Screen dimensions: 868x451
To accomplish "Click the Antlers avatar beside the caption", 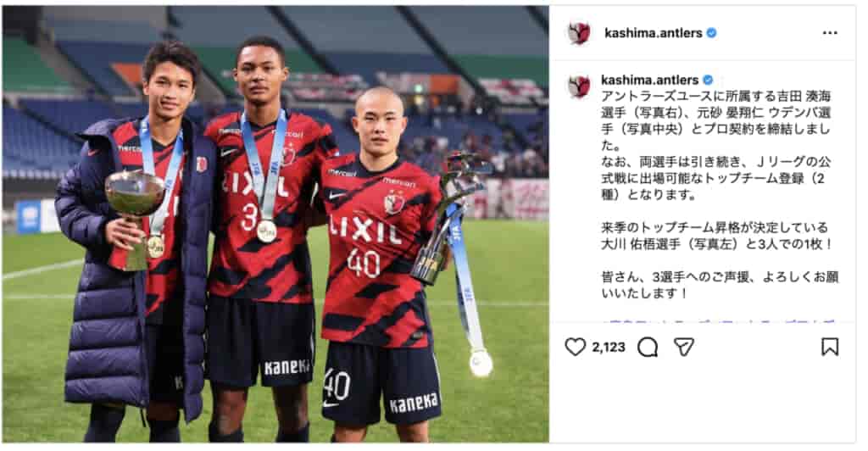I will coord(579,86).
